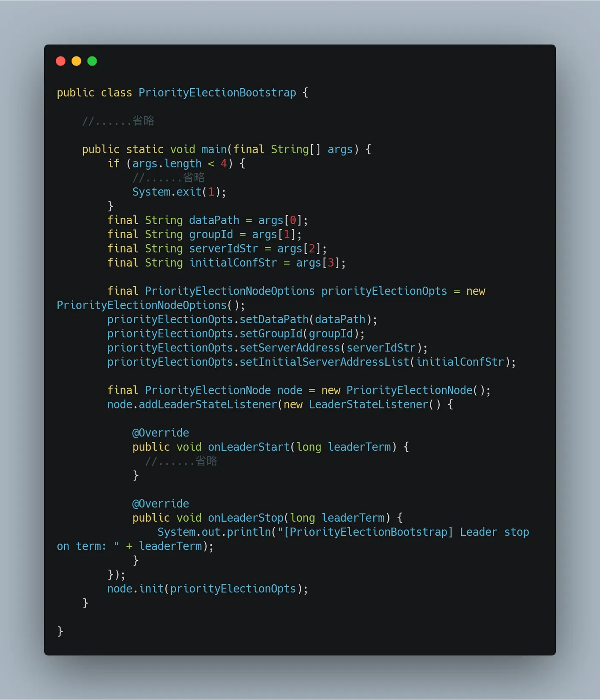Viewport: 600px width, 700px height.
Task: Click the 'serverIdStr = args[2]' line
Action: 217,249
